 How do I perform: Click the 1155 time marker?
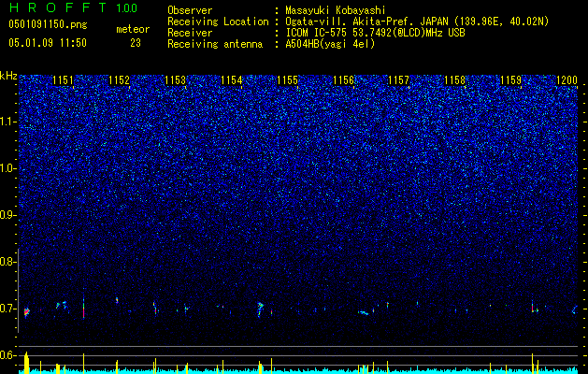[287, 79]
